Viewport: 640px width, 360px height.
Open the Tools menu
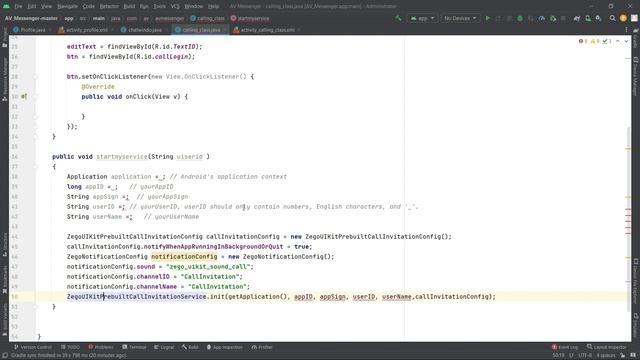(x=160, y=6)
